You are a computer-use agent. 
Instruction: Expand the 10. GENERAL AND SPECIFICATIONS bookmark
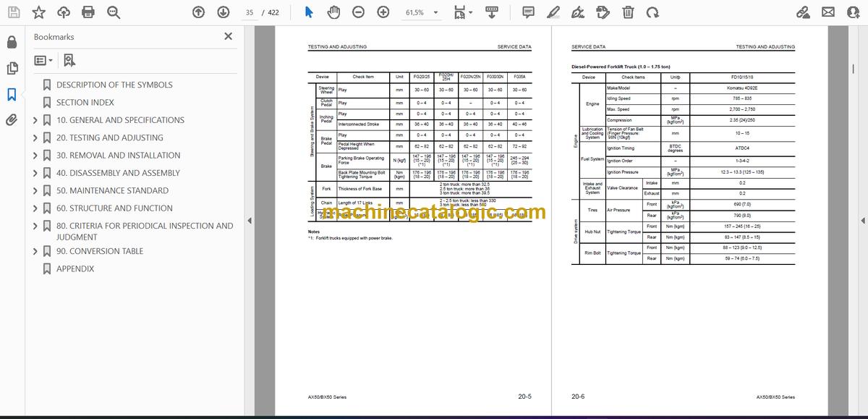[x=35, y=120]
